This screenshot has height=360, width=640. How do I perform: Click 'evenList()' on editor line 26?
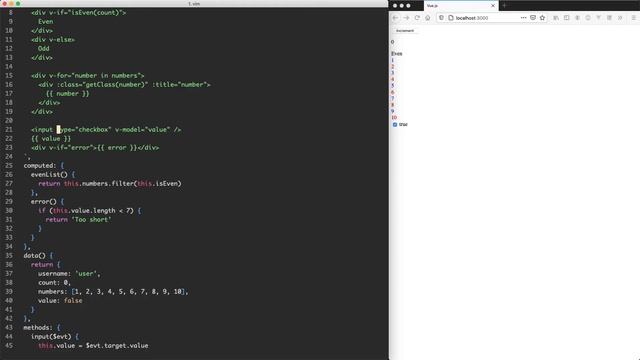pos(49,175)
